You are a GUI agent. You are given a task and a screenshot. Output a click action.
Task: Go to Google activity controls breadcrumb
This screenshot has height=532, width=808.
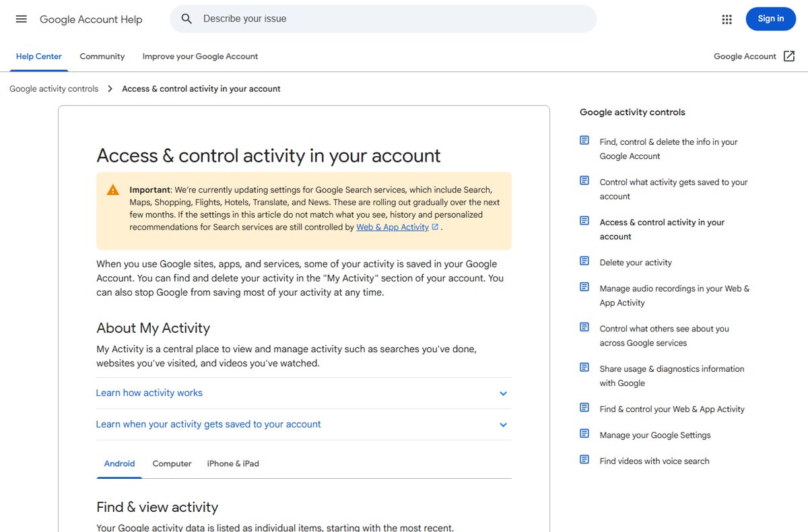[54, 89]
